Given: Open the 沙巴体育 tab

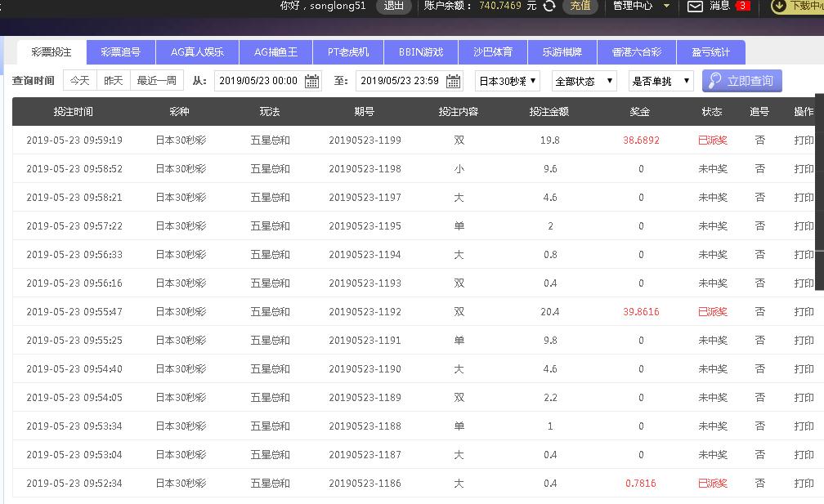Looking at the screenshot, I should pos(493,52).
